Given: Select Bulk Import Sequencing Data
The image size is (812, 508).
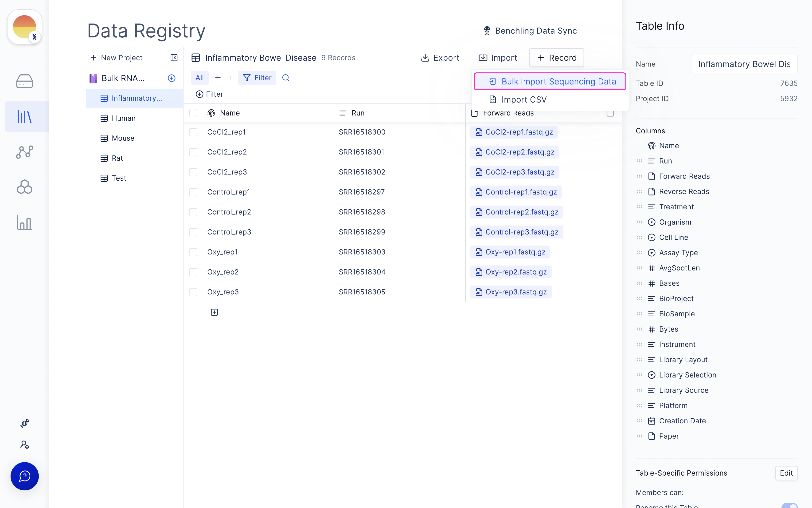Looking at the screenshot, I should tap(550, 81).
